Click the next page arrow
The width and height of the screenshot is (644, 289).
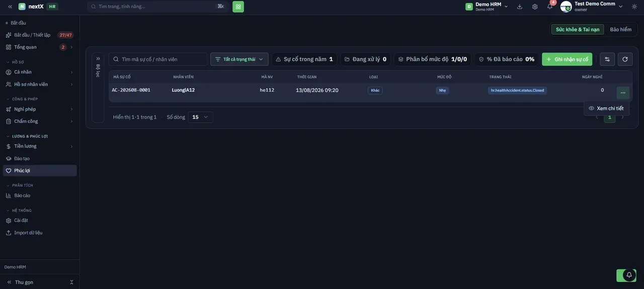(x=622, y=117)
